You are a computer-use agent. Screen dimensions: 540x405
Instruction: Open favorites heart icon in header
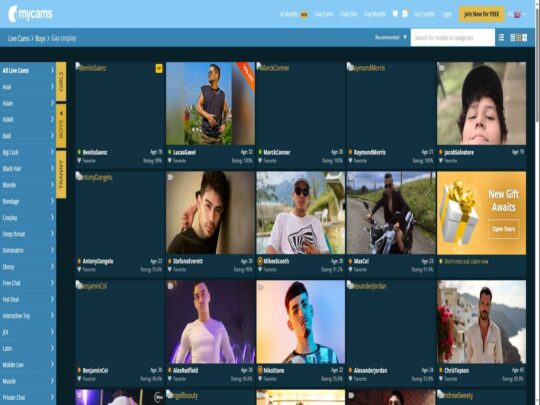pos(395,14)
